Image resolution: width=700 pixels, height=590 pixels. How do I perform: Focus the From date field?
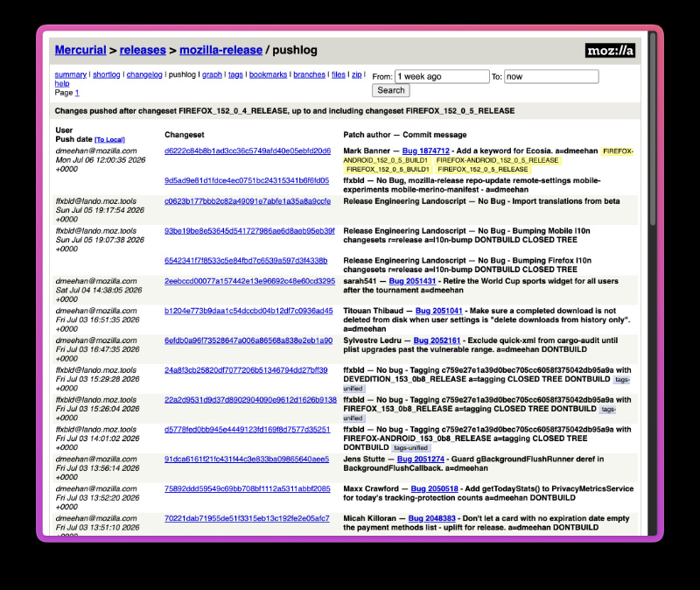(x=442, y=76)
